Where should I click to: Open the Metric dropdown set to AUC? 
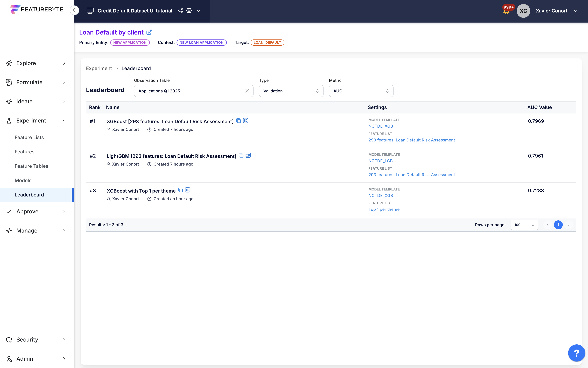point(361,91)
